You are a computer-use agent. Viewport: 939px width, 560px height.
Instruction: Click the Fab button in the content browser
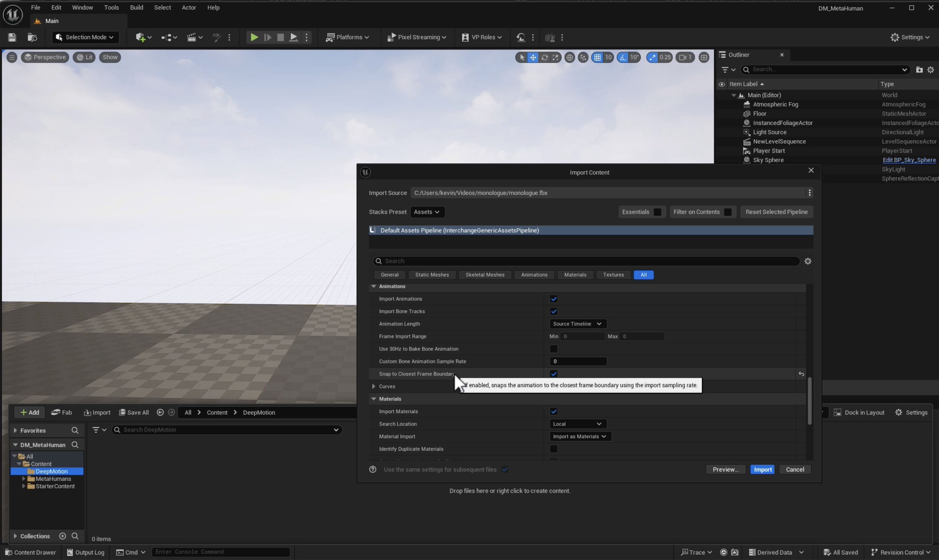coord(62,412)
